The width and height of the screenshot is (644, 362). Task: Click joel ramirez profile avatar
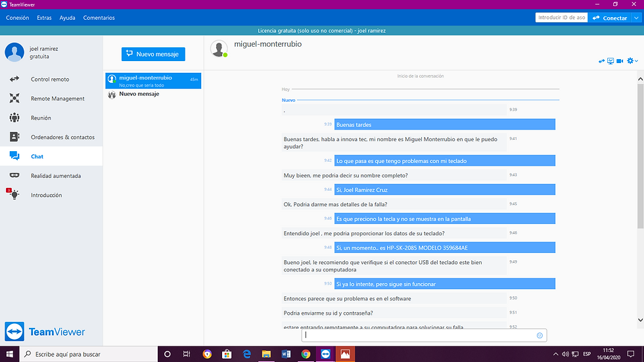(x=14, y=52)
